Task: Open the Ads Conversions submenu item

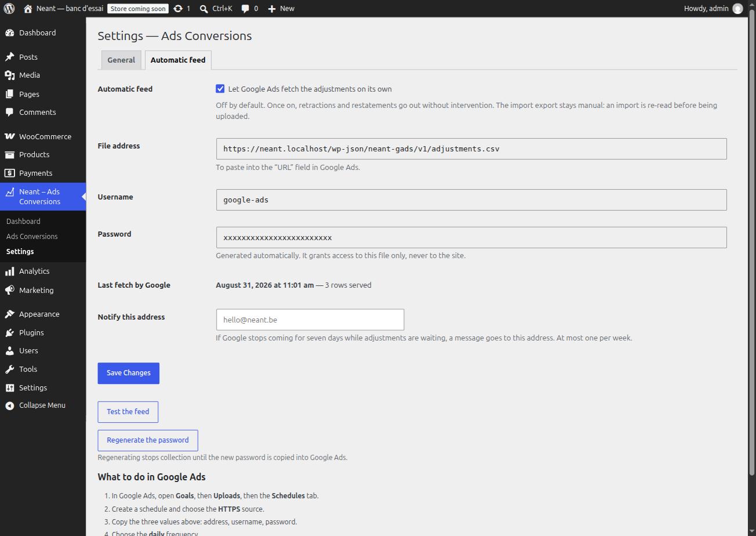Action: click(32, 236)
